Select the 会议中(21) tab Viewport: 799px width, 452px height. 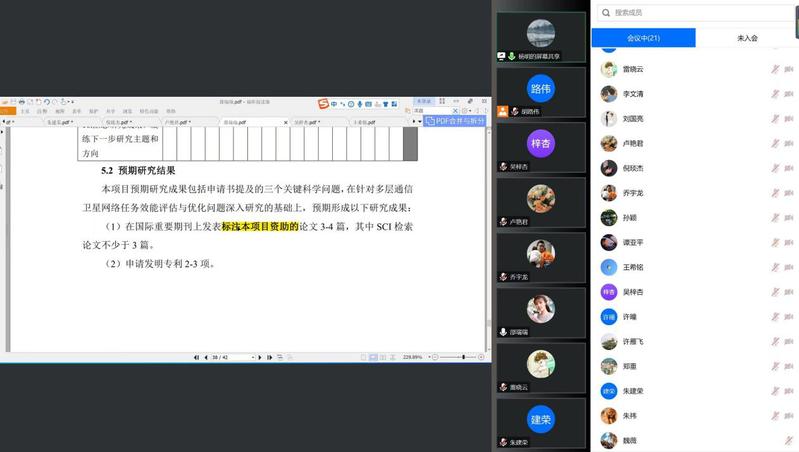pos(643,37)
